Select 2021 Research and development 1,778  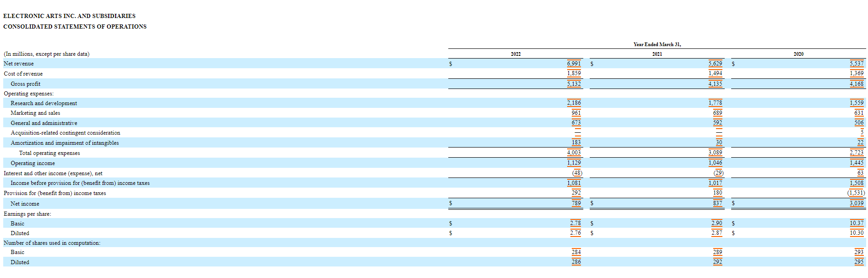click(715, 103)
